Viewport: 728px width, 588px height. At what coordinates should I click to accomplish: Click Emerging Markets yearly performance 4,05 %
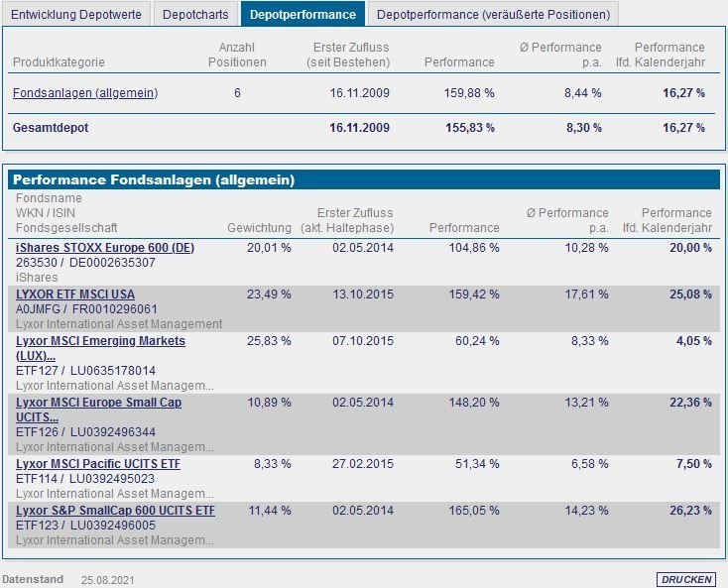pos(693,341)
